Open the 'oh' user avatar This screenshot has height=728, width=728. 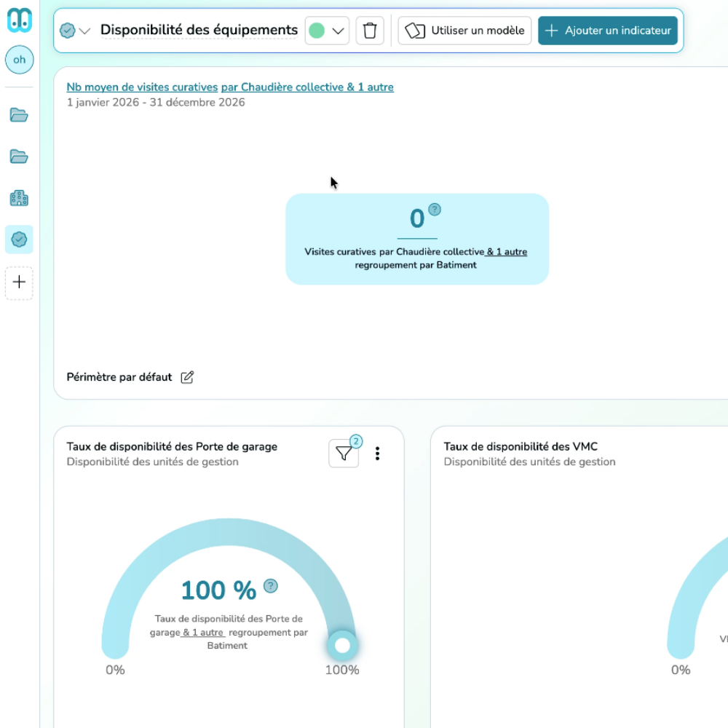(20, 60)
